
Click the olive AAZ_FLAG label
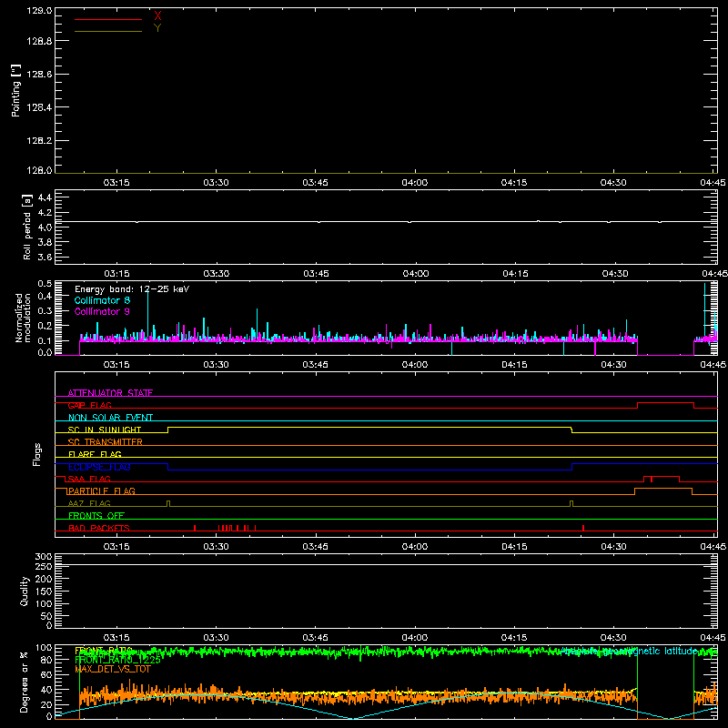89,504
